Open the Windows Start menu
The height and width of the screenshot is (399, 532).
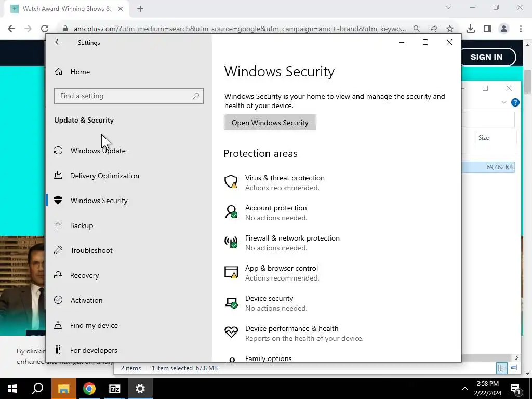(x=12, y=389)
